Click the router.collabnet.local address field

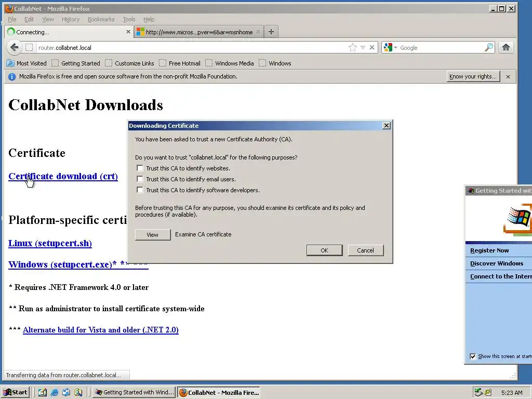click(192, 47)
